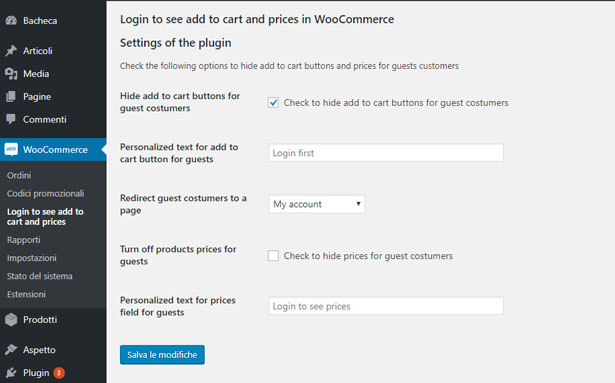615x383 pixels.
Task: Enable hide prices for guest costumers checkbox
Action: point(273,255)
